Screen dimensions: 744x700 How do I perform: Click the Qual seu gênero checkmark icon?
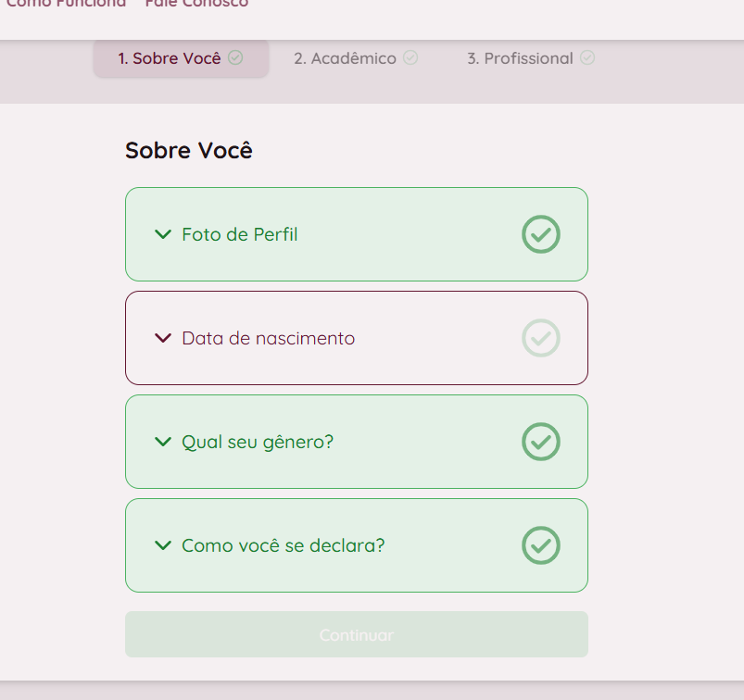[541, 442]
